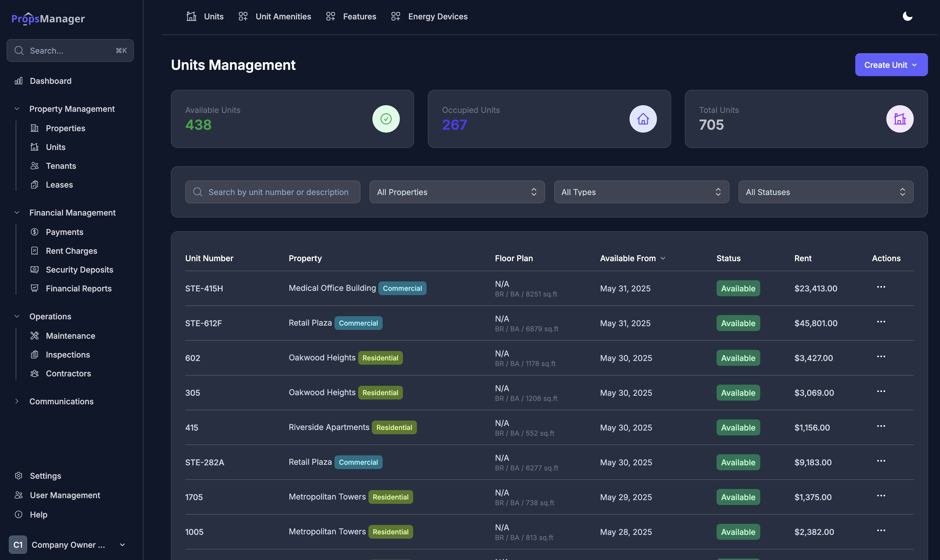The height and width of the screenshot is (560, 940).
Task: Expand the Communications section in sidebar
Action: point(17,401)
